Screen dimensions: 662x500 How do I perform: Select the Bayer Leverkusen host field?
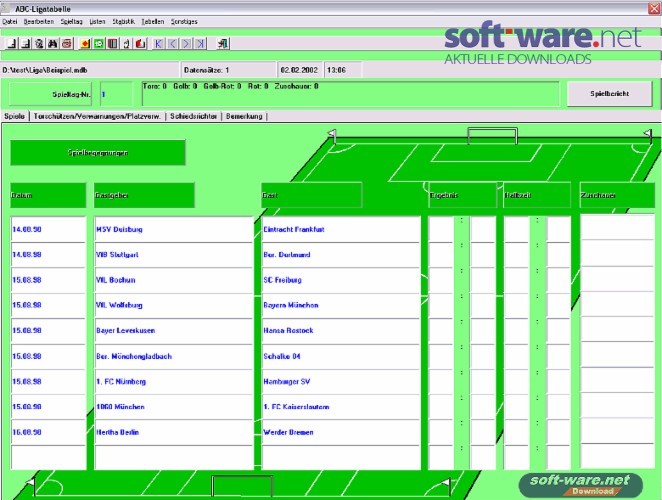tap(174, 331)
